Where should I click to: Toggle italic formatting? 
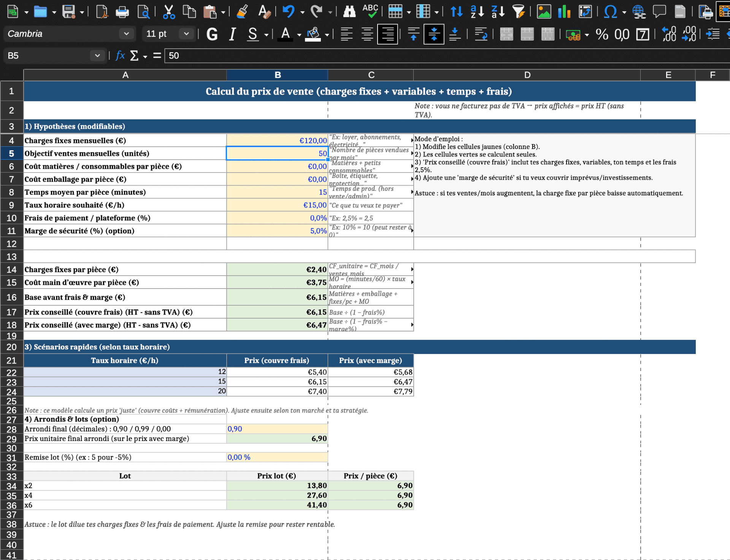point(232,35)
